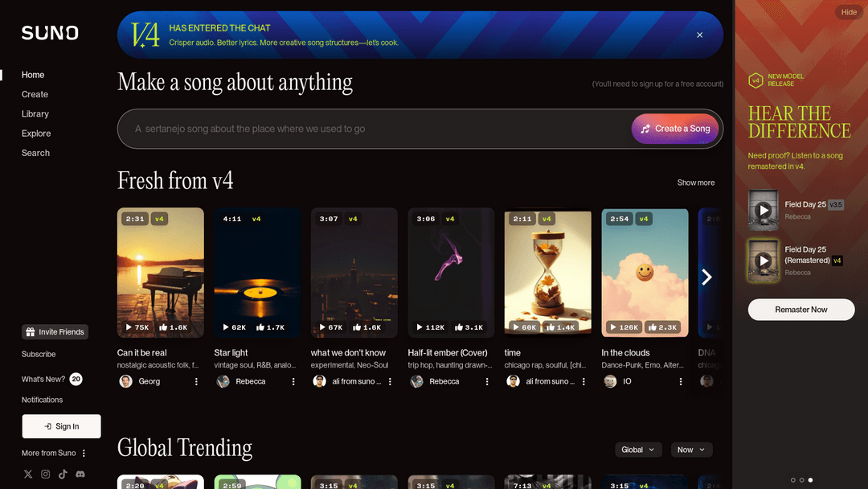
Task: Click the Sign In button
Action: 61,426
